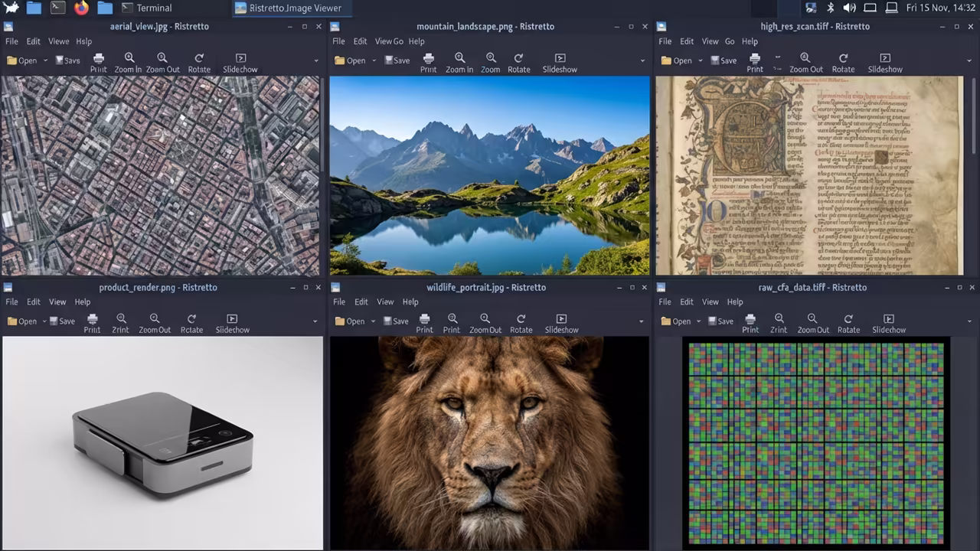
Task: Open the File menu in high_res_scan.tiff window
Action: (x=665, y=41)
